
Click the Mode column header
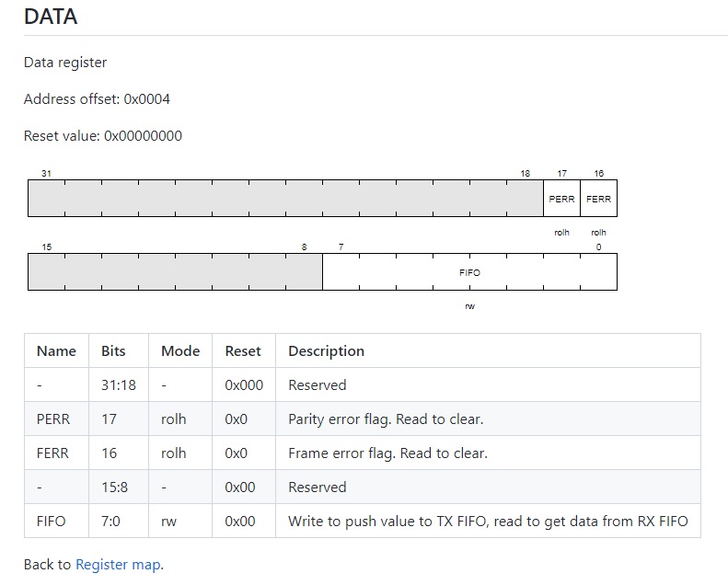(x=180, y=350)
